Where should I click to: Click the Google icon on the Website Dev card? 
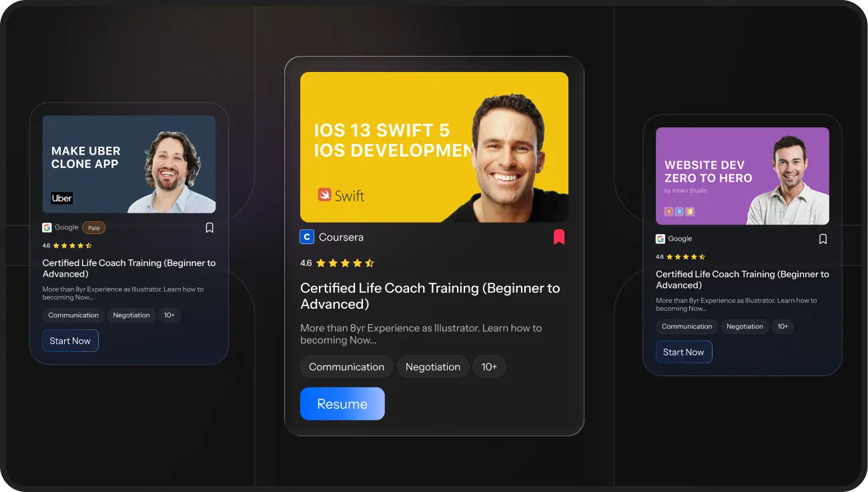coord(661,239)
